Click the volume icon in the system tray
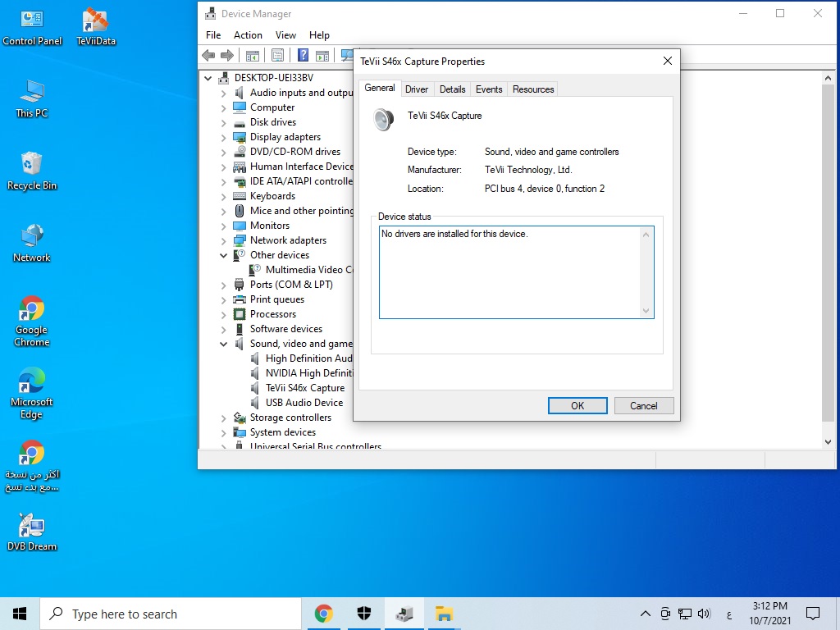840x630 pixels. click(704, 614)
